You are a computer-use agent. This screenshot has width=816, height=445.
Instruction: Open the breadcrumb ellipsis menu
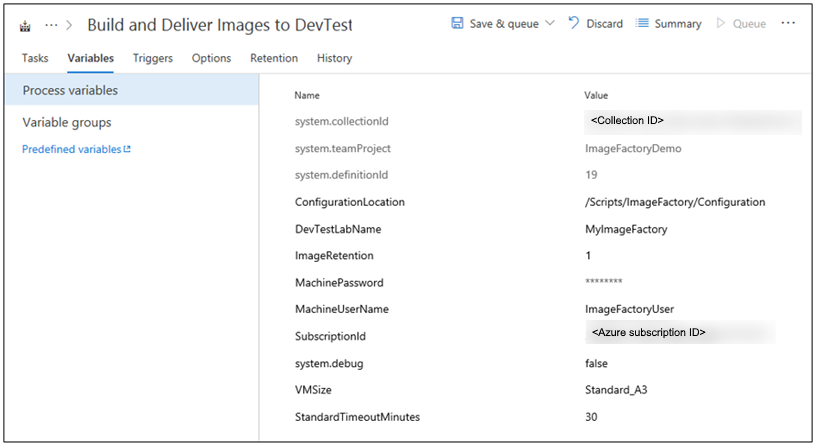52,24
